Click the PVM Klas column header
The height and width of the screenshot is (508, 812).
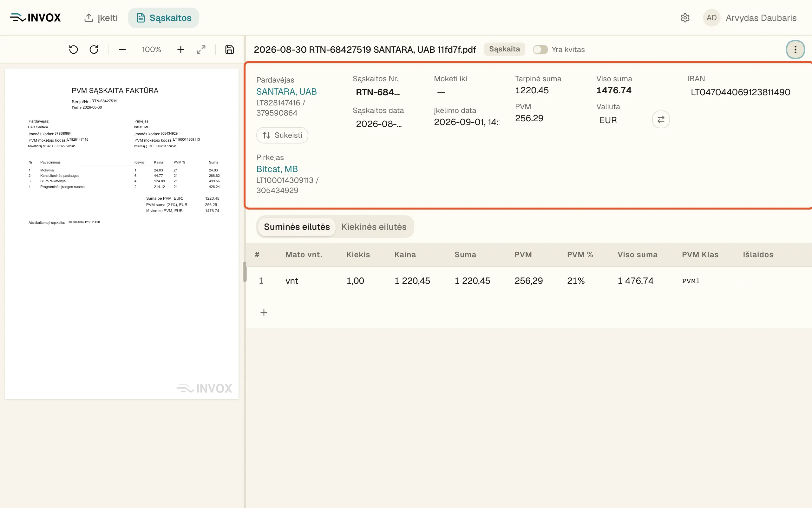pos(700,255)
